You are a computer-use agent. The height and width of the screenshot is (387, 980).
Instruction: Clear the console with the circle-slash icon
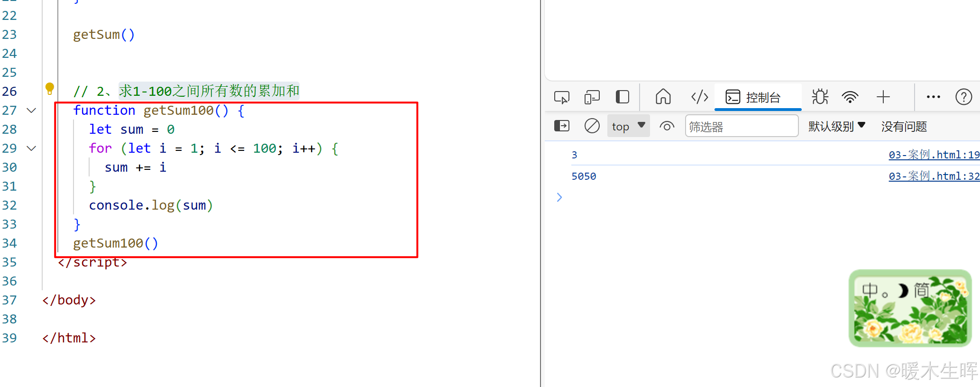(x=592, y=126)
